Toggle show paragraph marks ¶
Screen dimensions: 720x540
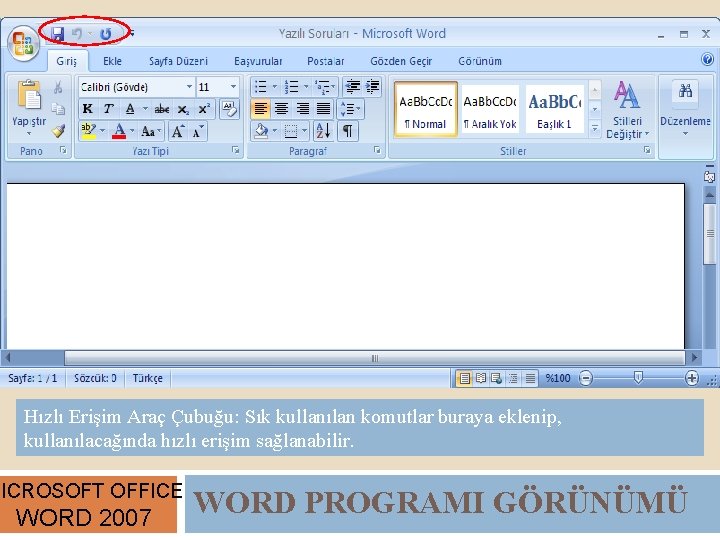(348, 131)
